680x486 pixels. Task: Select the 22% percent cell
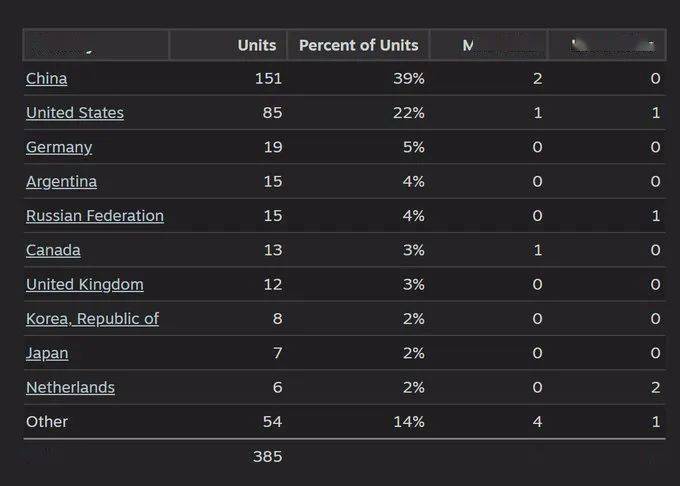pos(410,113)
